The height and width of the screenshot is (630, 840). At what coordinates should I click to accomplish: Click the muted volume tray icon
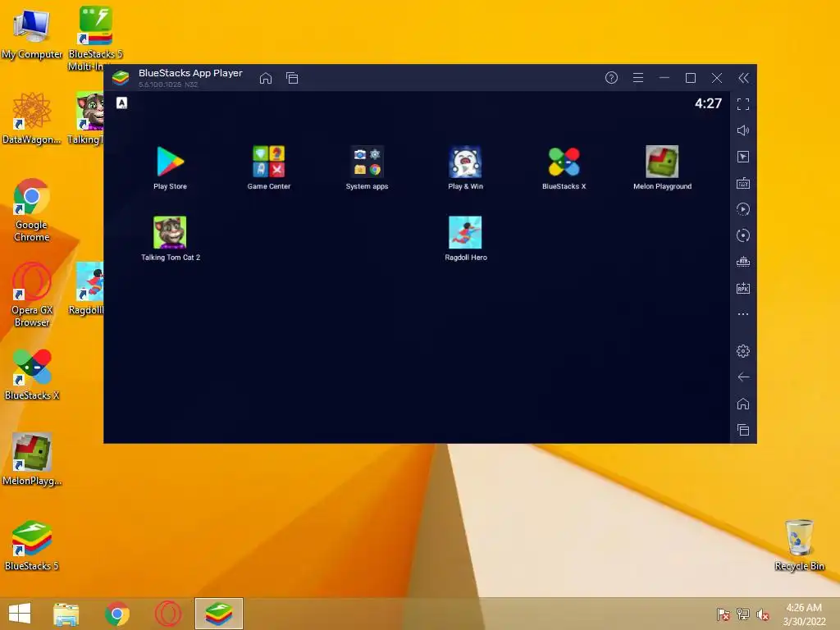(763, 614)
